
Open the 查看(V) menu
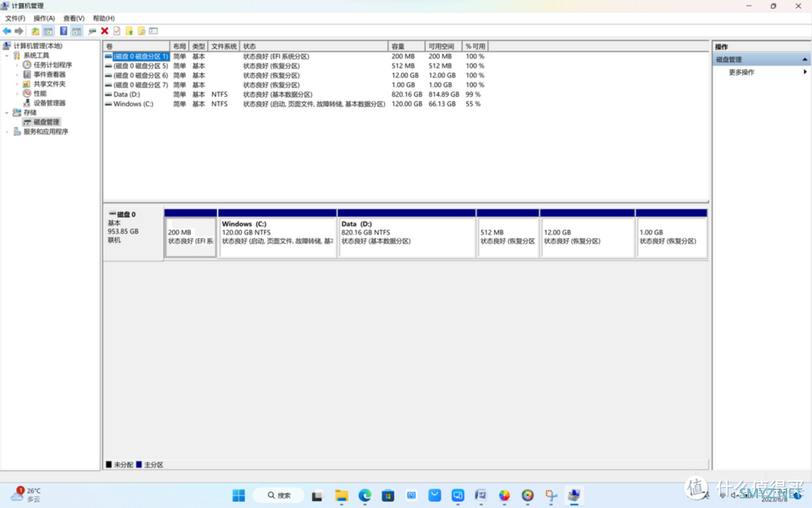[74, 18]
